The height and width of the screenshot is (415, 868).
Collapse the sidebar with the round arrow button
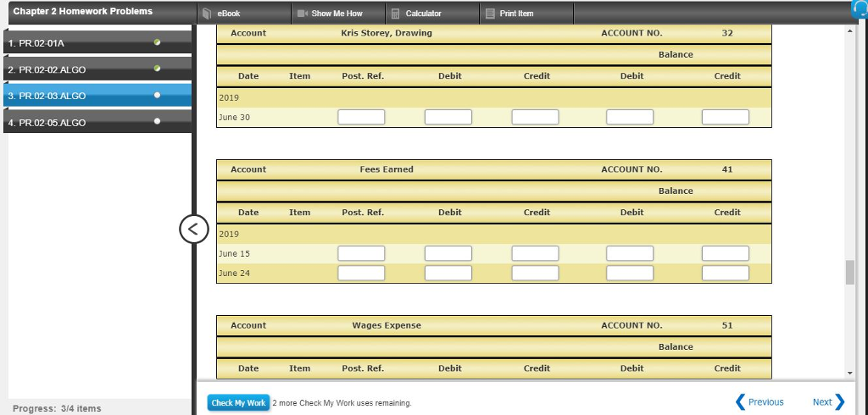(194, 229)
